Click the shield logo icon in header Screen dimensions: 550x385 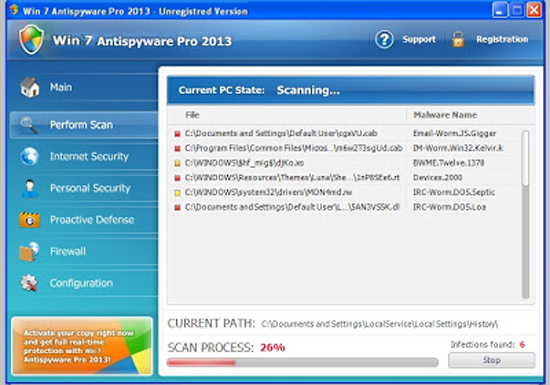pyautogui.click(x=32, y=39)
